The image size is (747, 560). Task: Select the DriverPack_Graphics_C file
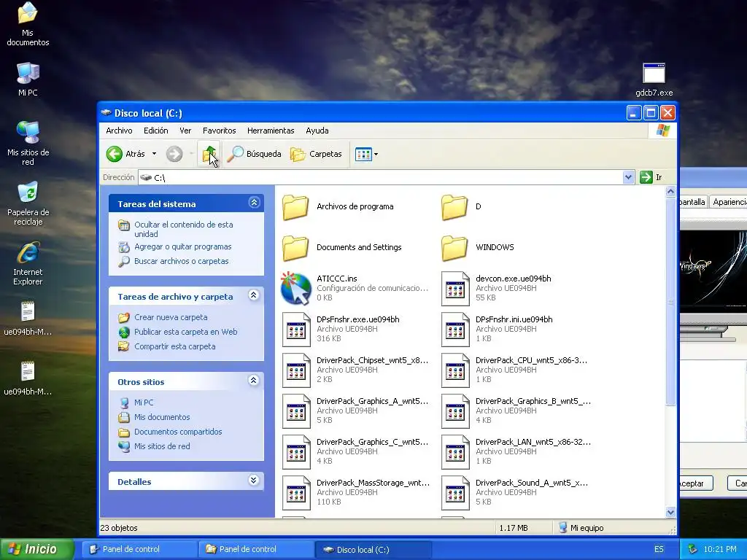point(355,452)
